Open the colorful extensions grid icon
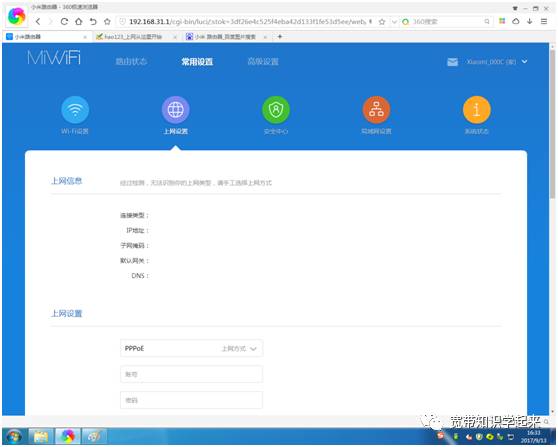Screen dimensions: 558x447 [x=502, y=21]
